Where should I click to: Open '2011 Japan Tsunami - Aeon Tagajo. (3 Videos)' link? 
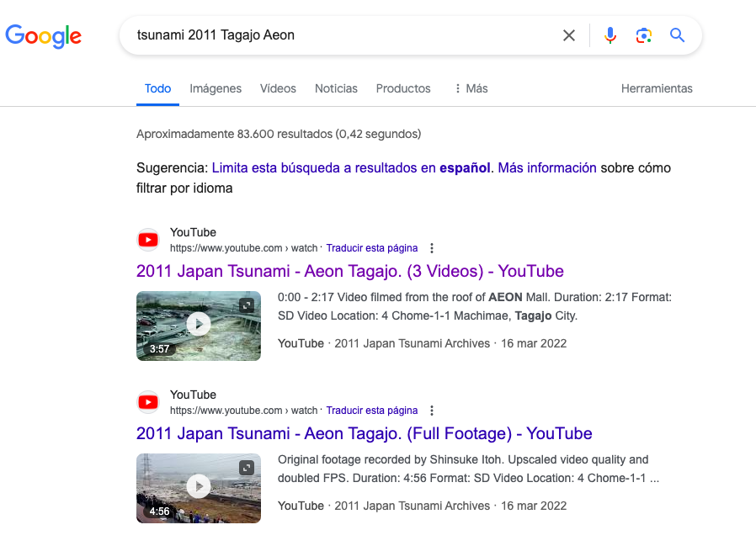[x=350, y=271]
